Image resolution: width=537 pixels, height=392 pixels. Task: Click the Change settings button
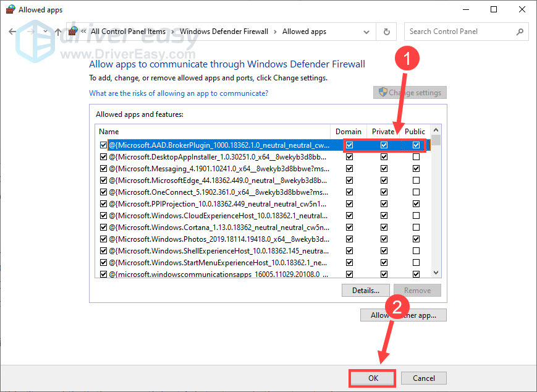point(410,93)
